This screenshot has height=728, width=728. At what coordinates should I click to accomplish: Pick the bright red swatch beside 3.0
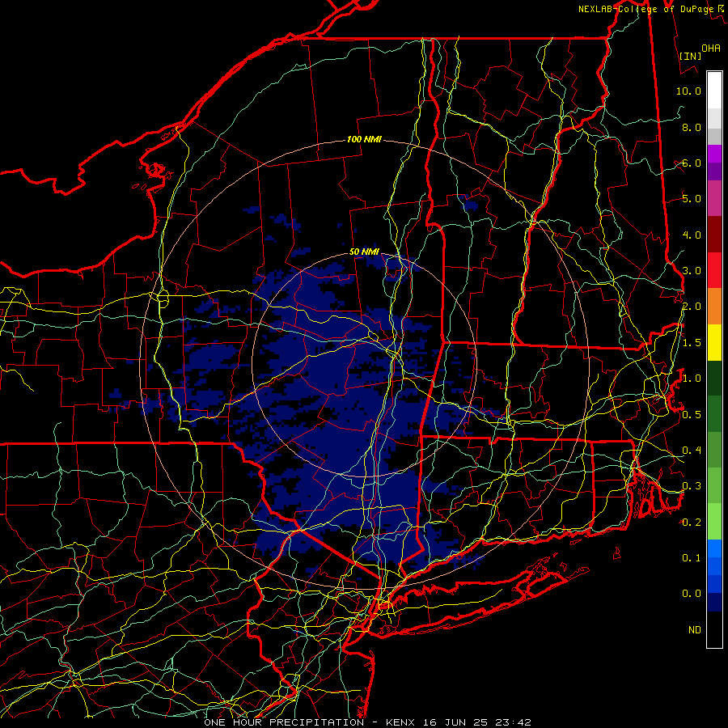pos(714,270)
